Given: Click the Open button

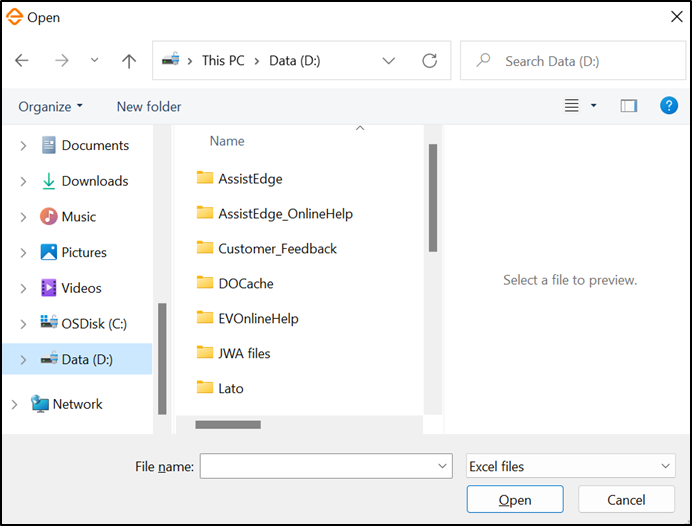Looking at the screenshot, I should point(515,499).
